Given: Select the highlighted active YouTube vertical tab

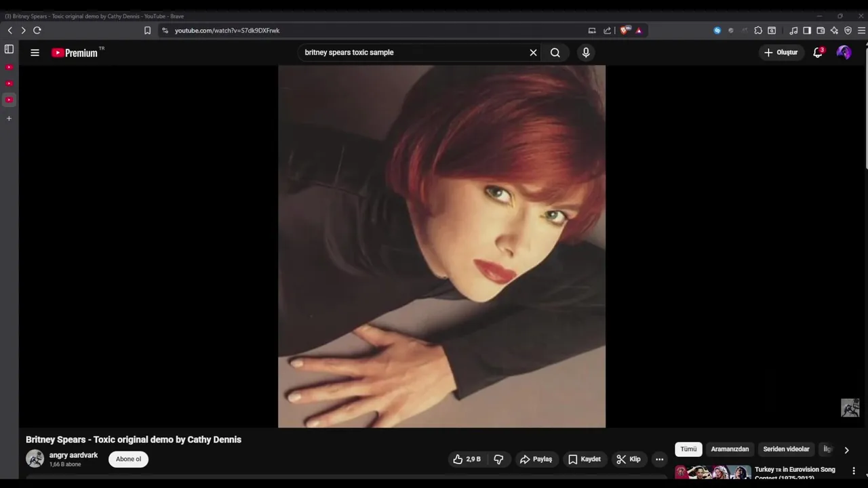Looking at the screenshot, I should tap(9, 100).
